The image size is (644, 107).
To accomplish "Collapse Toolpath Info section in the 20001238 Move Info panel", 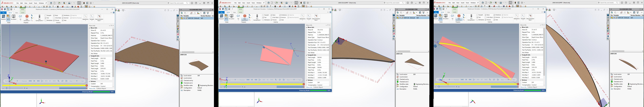I will [x=89, y=56].
